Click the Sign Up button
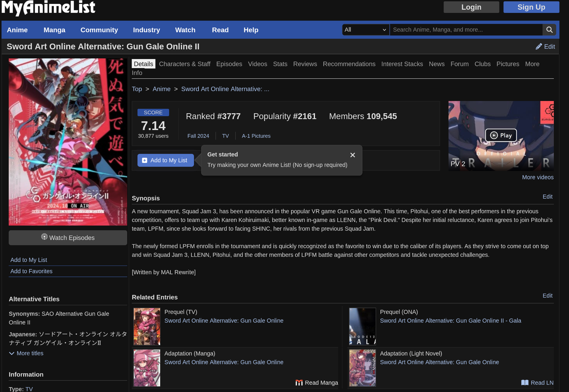This screenshot has height=392, width=569. point(531,7)
